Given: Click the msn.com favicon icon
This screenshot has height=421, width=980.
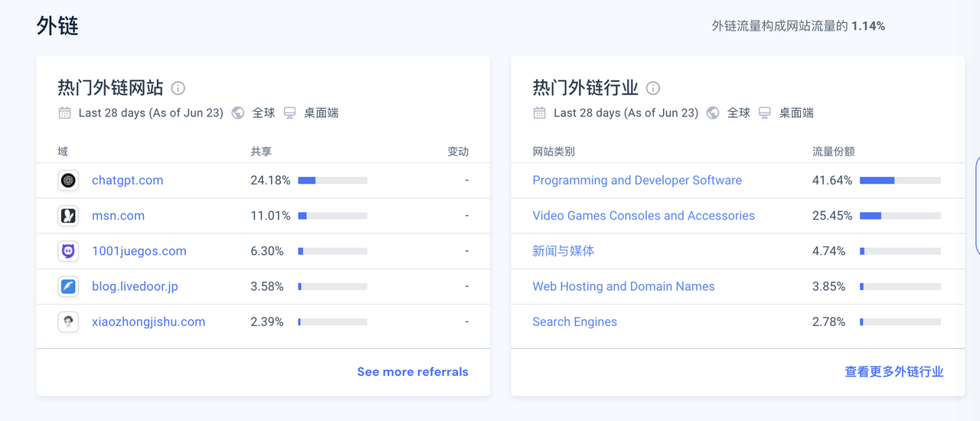Looking at the screenshot, I should [x=68, y=216].
